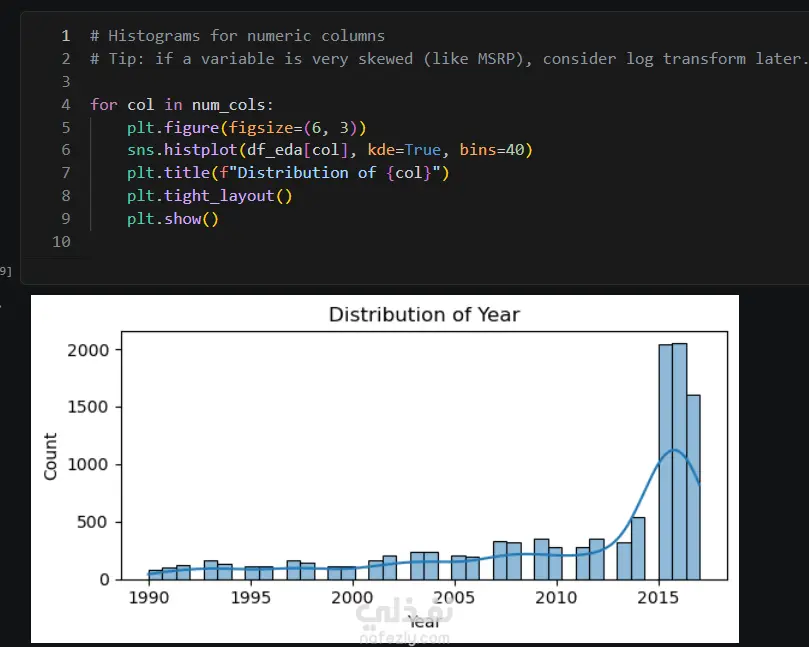Click the peak of the blue KDE curve
The image size is (809, 647).
[674, 450]
